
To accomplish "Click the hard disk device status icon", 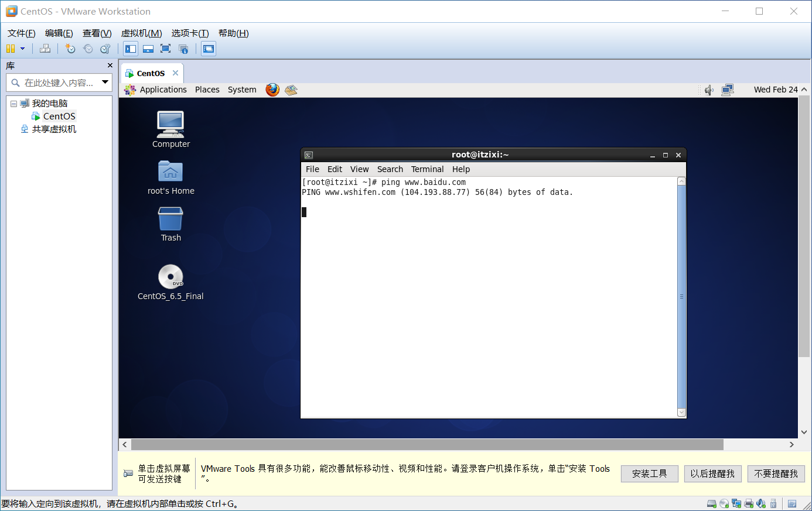I will point(712,503).
